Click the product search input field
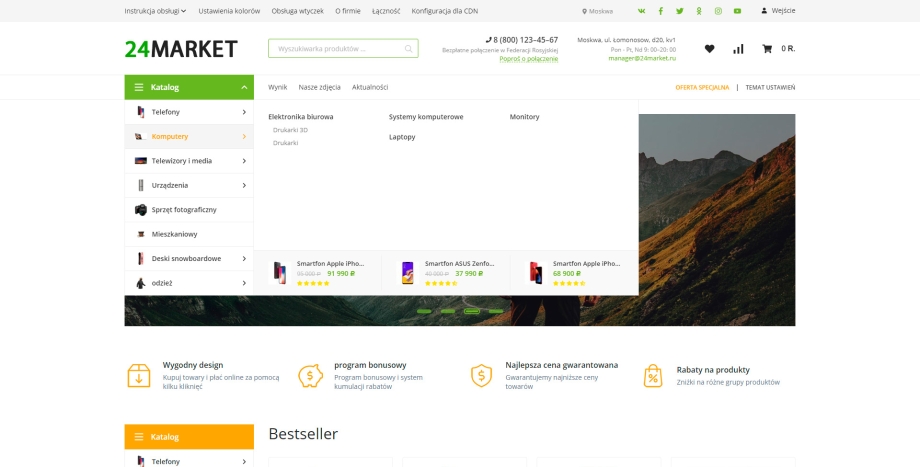 click(335, 49)
